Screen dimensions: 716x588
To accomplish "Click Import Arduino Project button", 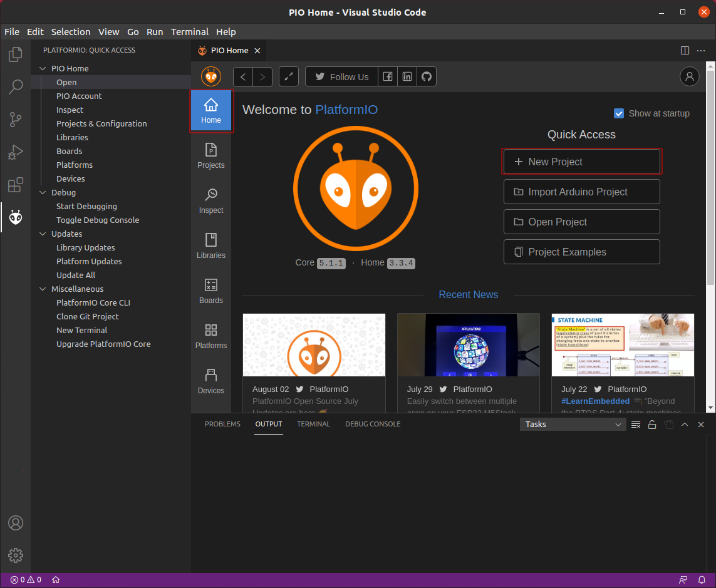I will 582,192.
